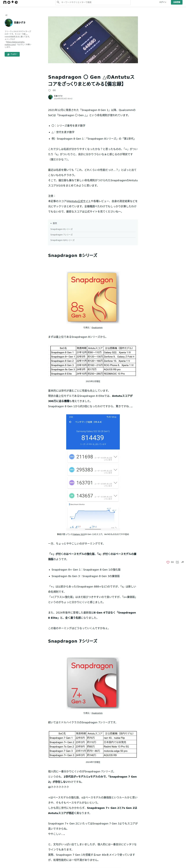186x868 pixels.
Task: Click bullet 'Snapdragon 8+ Gen 1：Snapdragon 8 Gen 1の強化版'
Action: pos(86,570)
